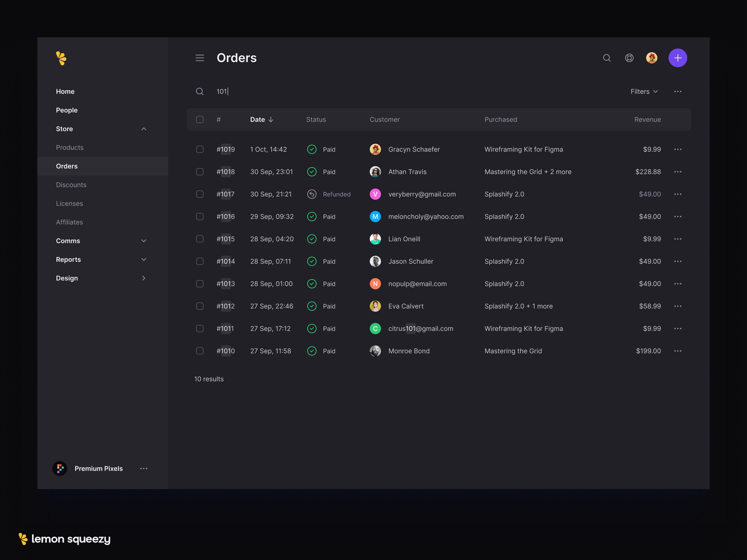Expand the Comms section chevron

(x=144, y=241)
